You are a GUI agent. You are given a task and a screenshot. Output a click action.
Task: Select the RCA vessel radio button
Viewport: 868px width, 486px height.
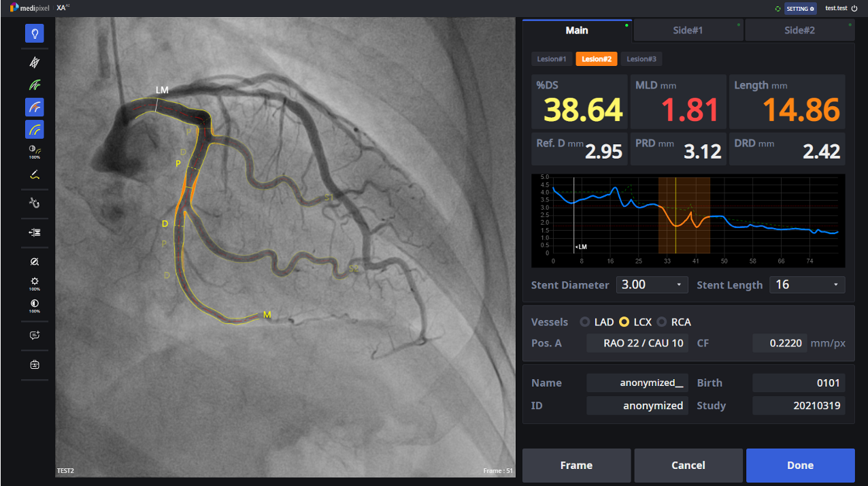(x=662, y=322)
